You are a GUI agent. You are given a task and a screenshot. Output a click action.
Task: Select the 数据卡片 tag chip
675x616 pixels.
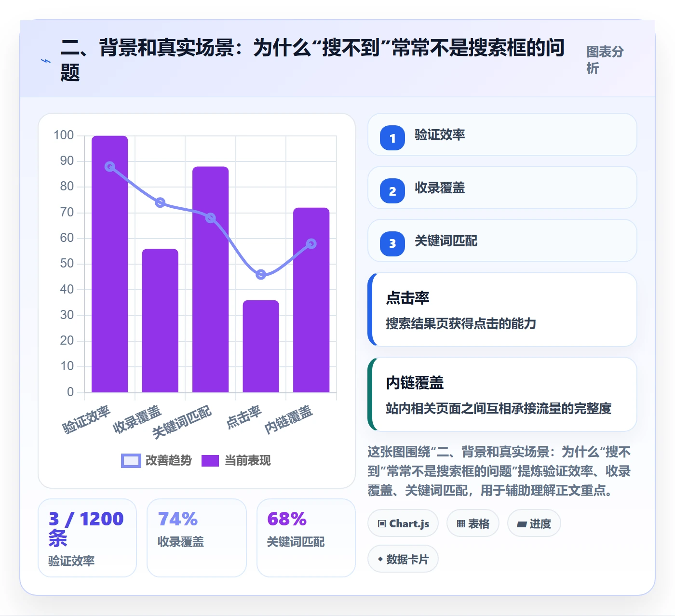point(403,559)
